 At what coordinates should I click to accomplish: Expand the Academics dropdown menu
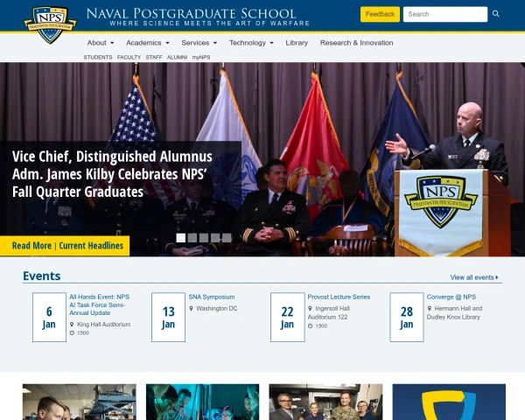click(x=148, y=43)
